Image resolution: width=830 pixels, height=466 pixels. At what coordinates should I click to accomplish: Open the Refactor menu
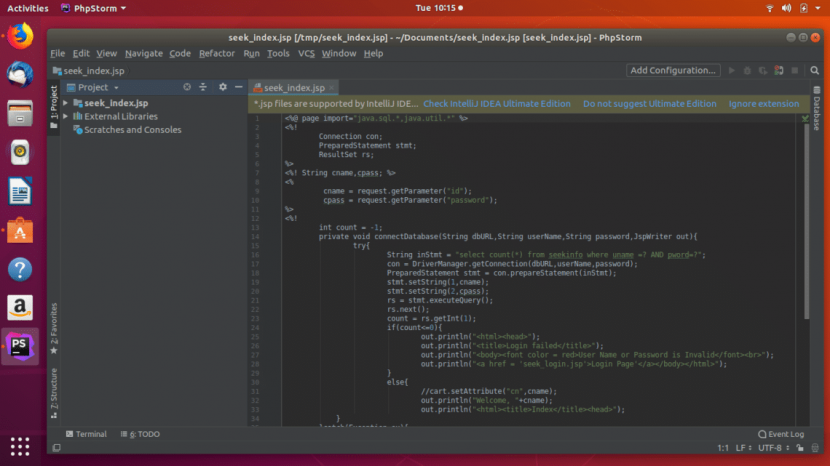click(217, 53)
